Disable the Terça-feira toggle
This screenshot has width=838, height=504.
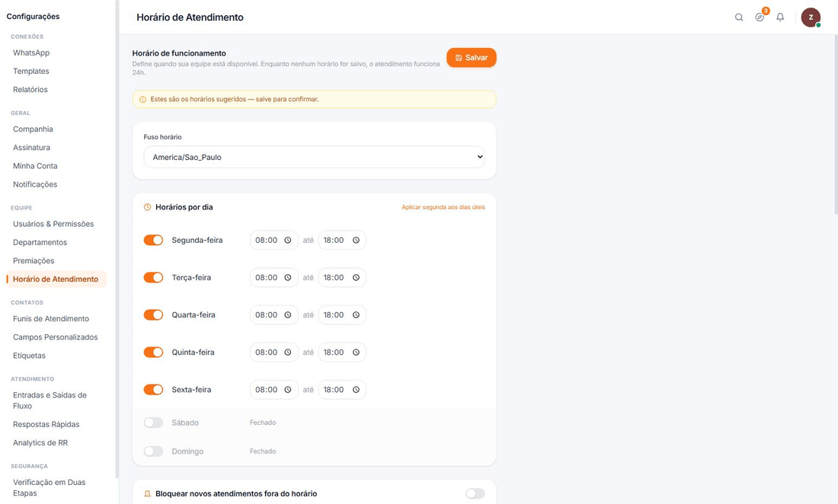(153, 278)
